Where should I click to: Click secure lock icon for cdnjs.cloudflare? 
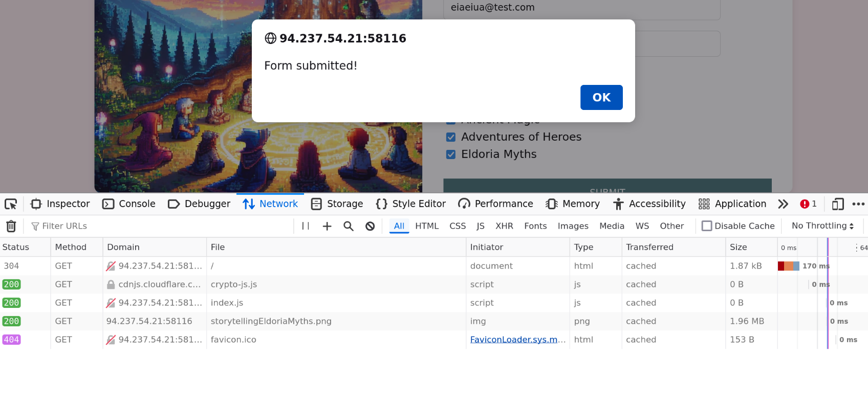(111, 284)
